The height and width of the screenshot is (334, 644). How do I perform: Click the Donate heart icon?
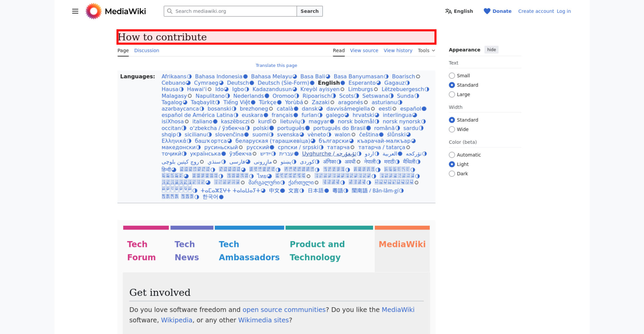[x=487, y=11]
